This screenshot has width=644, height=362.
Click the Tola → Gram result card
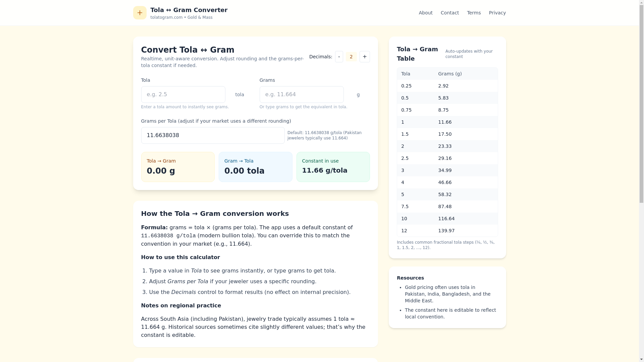pyautogui.click(x=178, y=167)
